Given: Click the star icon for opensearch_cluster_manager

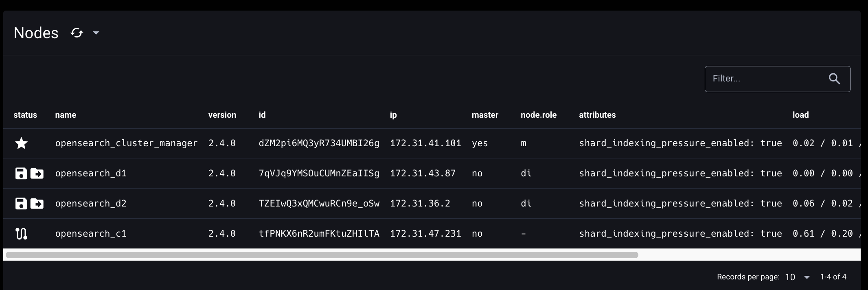Looking at the screenshot, I should [21, 143].
